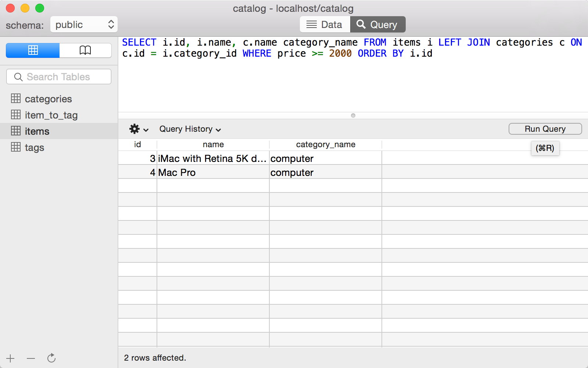Click the add row plus icon

(x=10, y=358)
